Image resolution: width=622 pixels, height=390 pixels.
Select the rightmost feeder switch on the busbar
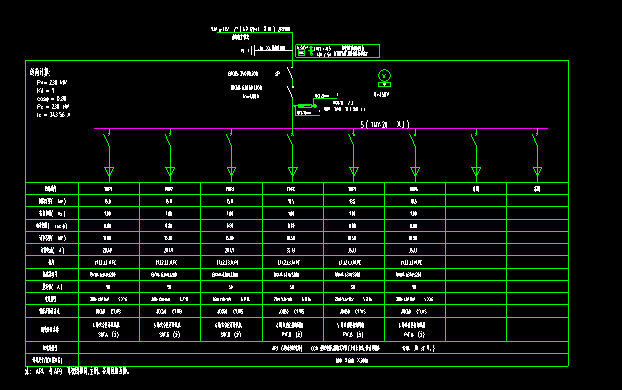tap(536, 139)
